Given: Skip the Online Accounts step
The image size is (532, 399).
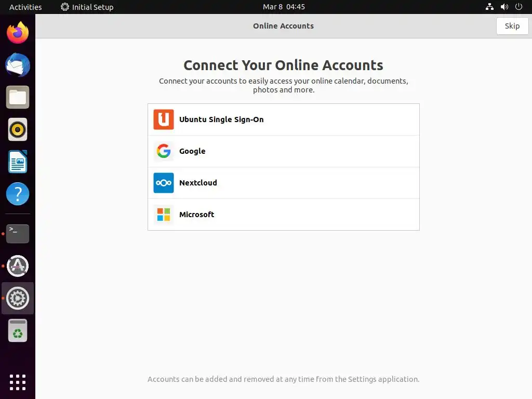Looking at the screenshot, I should (x=512, y=26).
